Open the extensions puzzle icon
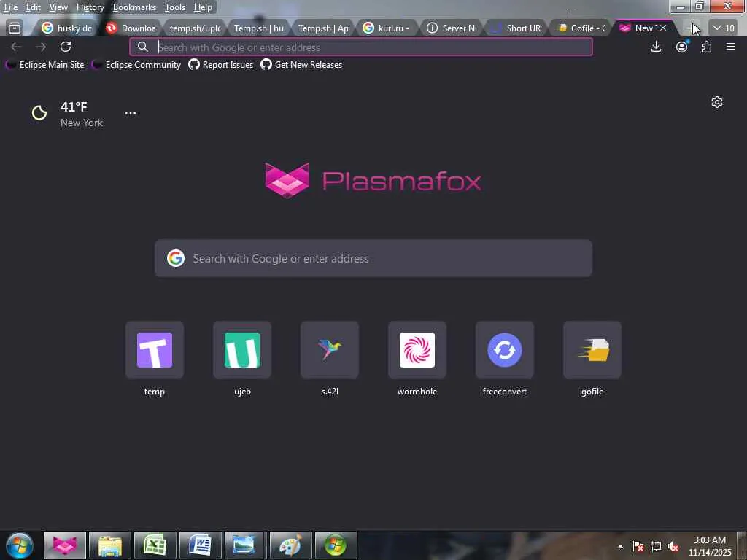The width and height of the screenshot is (747, 560). (x=706, y=47)
